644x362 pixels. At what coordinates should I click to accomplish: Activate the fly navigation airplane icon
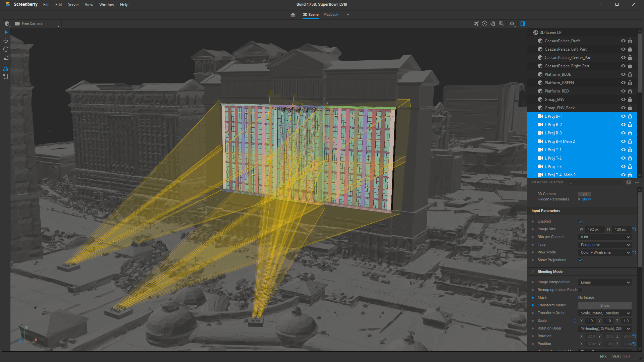476,24
